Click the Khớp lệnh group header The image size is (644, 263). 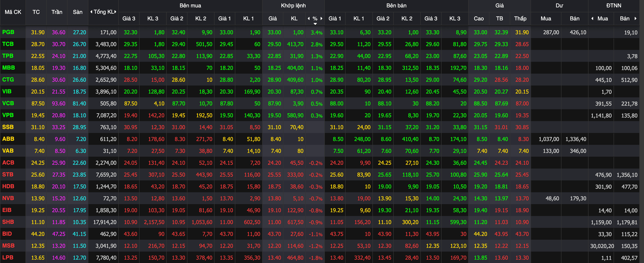(293, 6)
